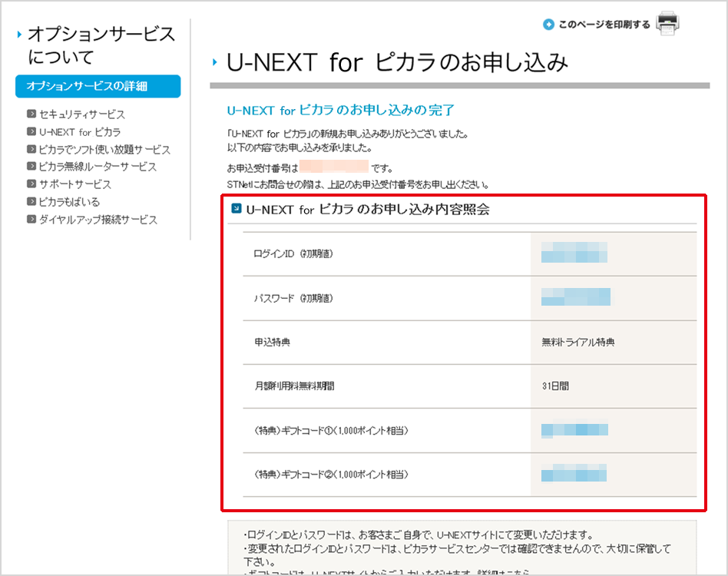Open ピカラもばいる sidebar link

69,202
